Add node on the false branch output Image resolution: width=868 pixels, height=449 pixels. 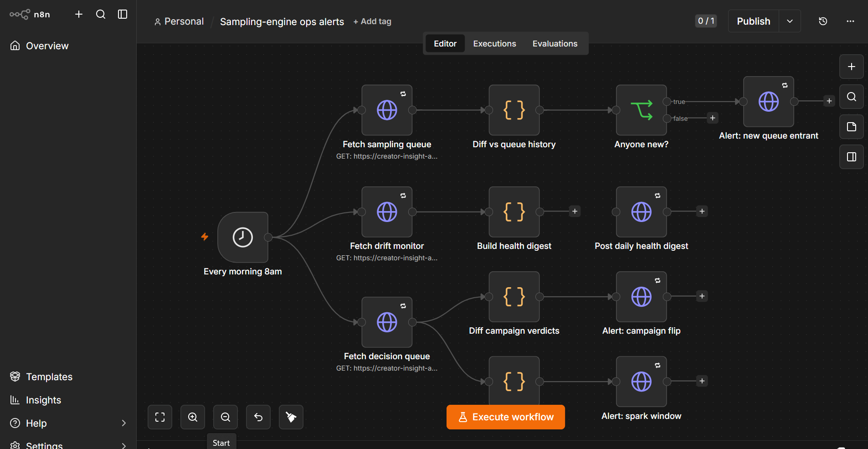pyautogui.click(x=713, y=118)
